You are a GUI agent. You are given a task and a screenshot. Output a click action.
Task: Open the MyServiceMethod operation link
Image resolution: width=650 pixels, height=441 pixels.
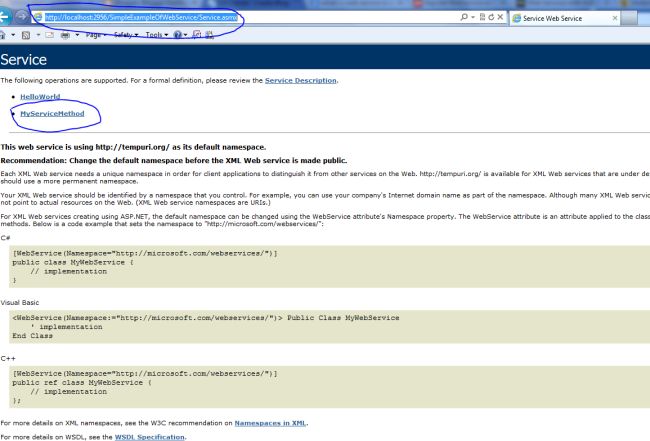coord(52,114)
